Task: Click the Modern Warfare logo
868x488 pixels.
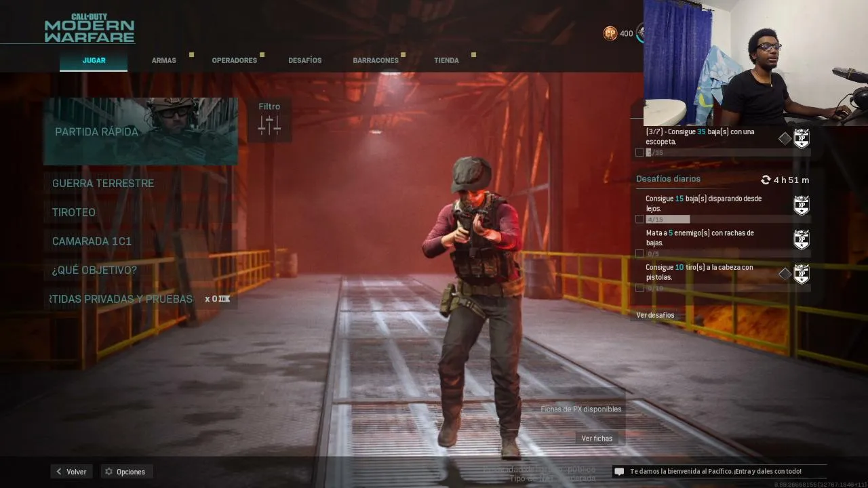Action: click(90, 28)
